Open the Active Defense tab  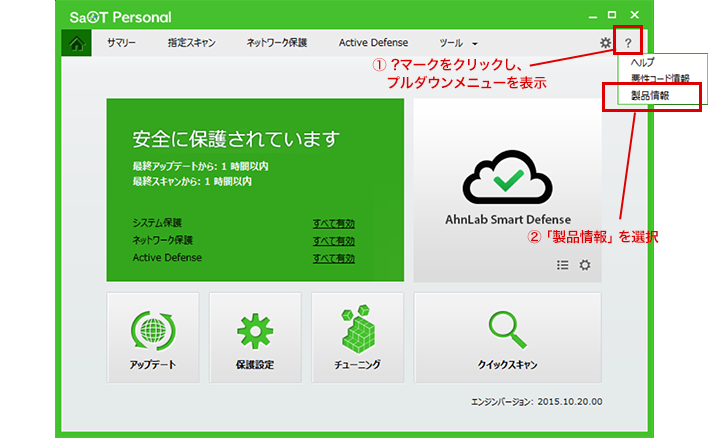373,43
